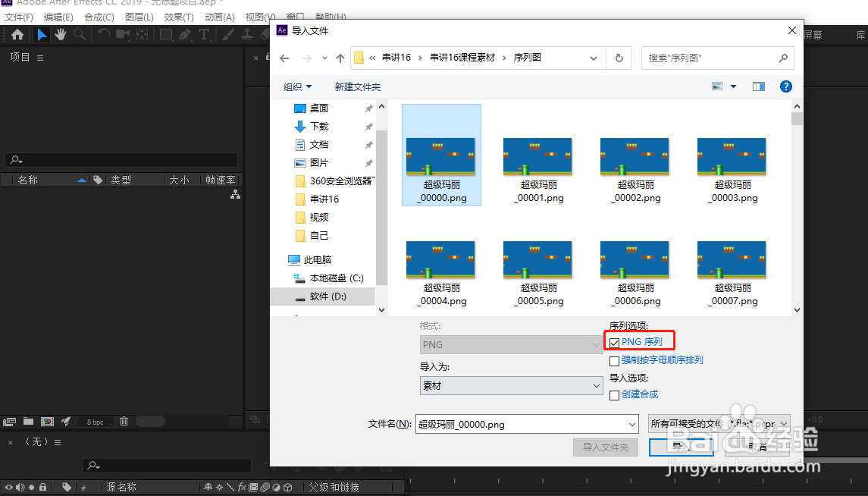
Task: Toggle the preview pane icon in dialog
Action: pos(758,86)
